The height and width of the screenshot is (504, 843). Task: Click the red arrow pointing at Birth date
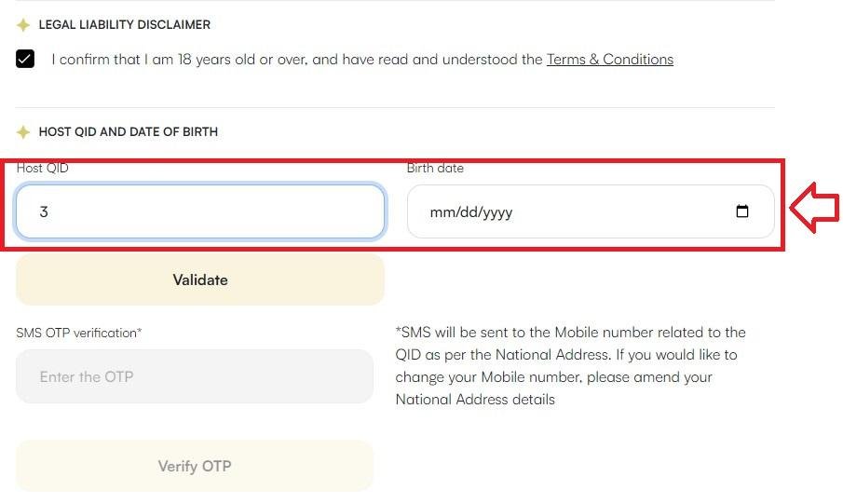pos(814,207)
